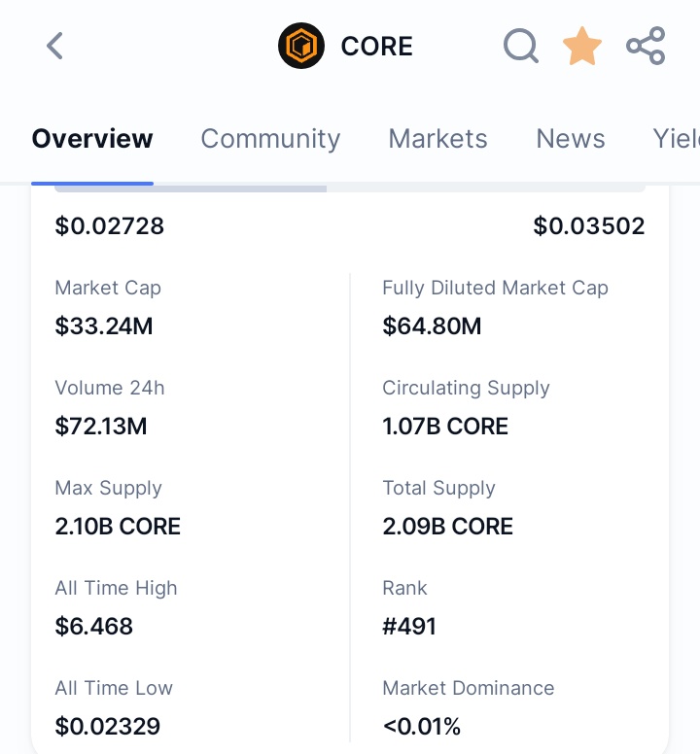Tap the Market Dominance label
This screenshot has width=700, height=754.
[x=469, y=688]
